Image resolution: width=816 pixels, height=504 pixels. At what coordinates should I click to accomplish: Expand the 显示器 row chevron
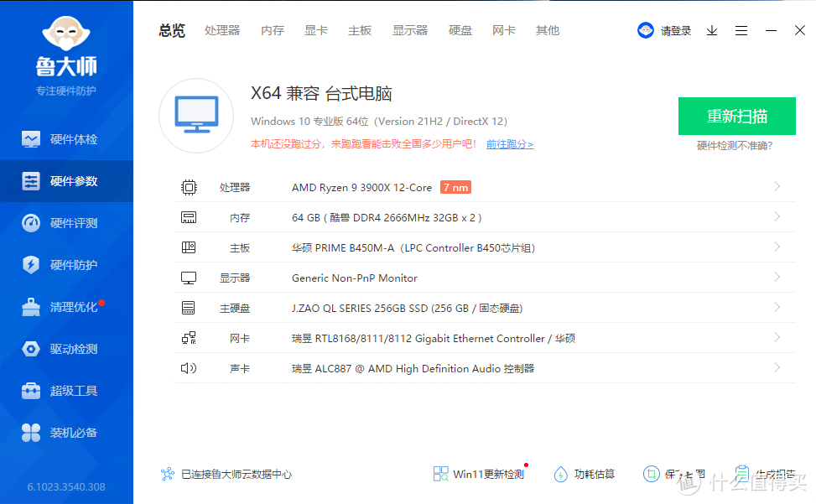(777, 277)
